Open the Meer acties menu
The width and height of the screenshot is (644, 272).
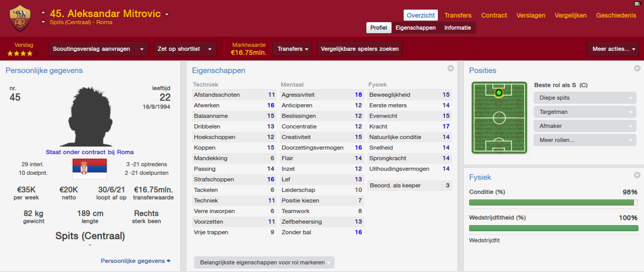pyautogui.click(x=613, y=49)
